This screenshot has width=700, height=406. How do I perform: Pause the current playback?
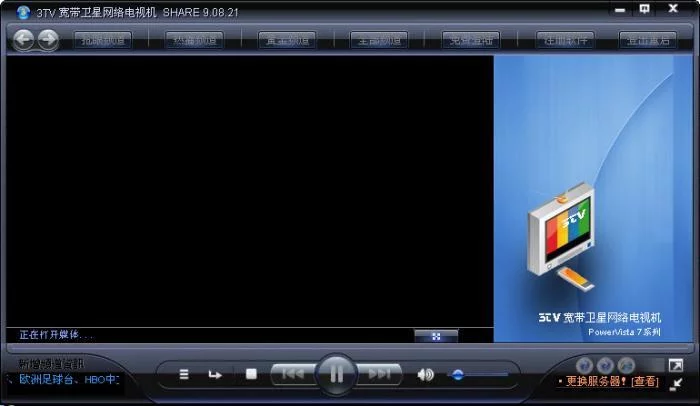[x=336, y=374]
